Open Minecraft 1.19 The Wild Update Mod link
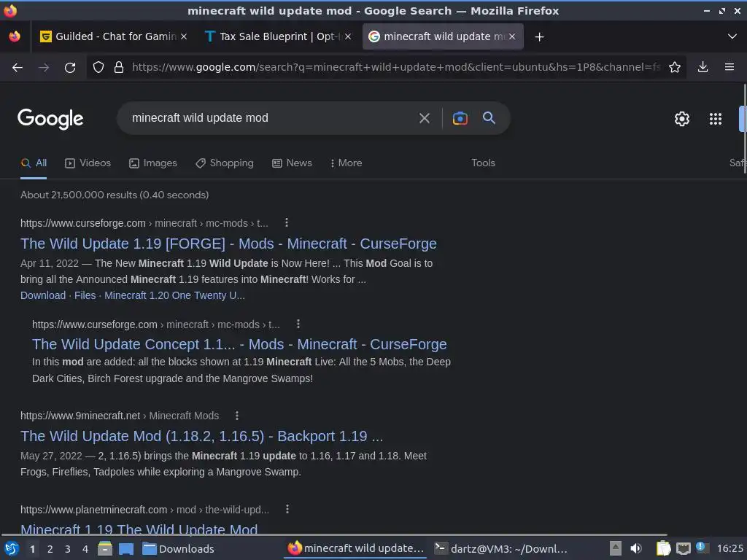The width and height of the screenshot is (747, 560). 139,529
